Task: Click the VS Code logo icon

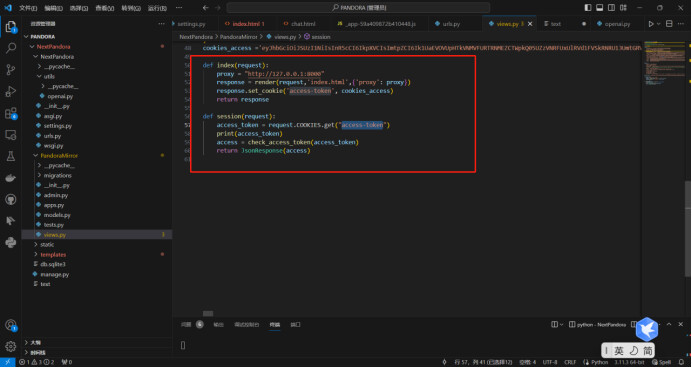Action: 8,8
